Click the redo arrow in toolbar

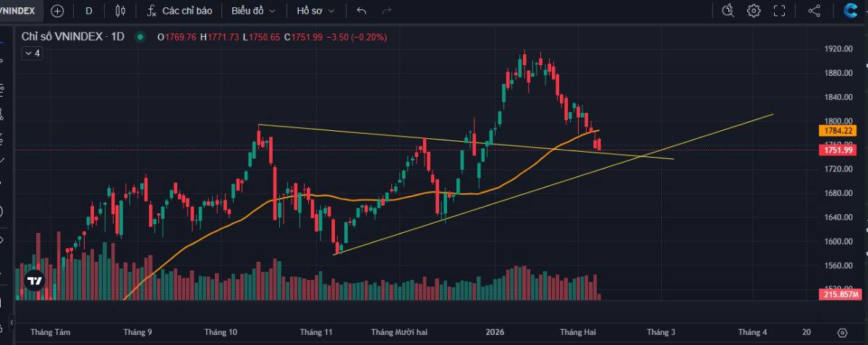point(387,11)
